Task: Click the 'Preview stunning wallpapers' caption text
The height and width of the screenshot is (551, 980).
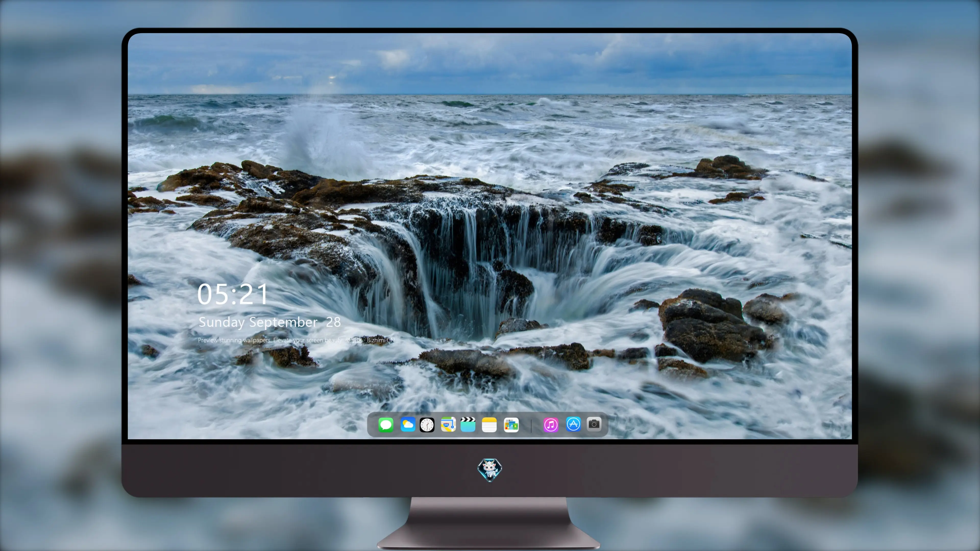Action: (x=296, y=340)
